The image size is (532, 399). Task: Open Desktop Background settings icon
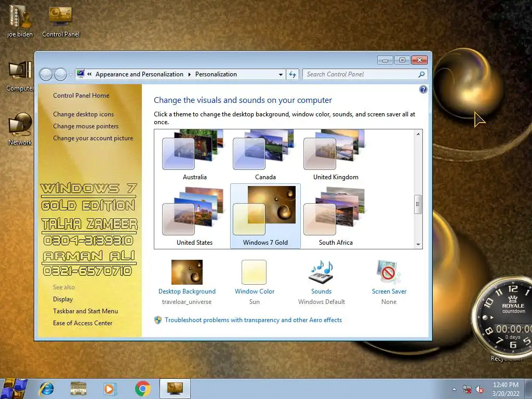(187, 272)
